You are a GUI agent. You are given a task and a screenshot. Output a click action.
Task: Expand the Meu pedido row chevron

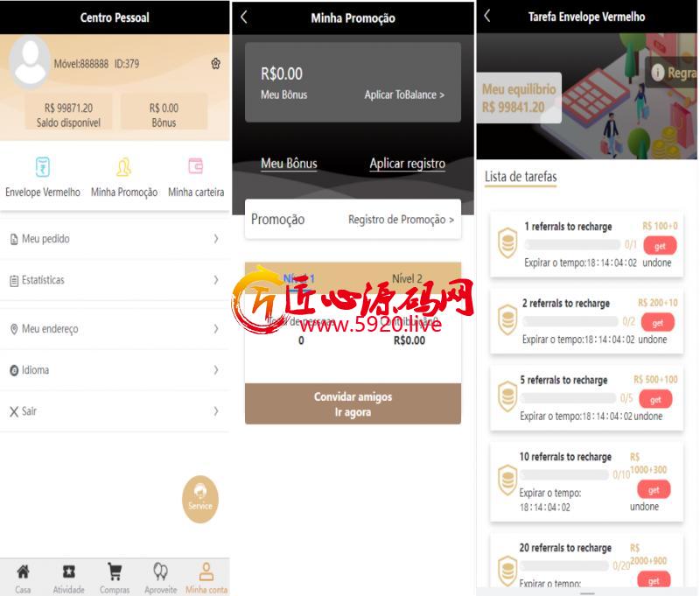point(216,239)
